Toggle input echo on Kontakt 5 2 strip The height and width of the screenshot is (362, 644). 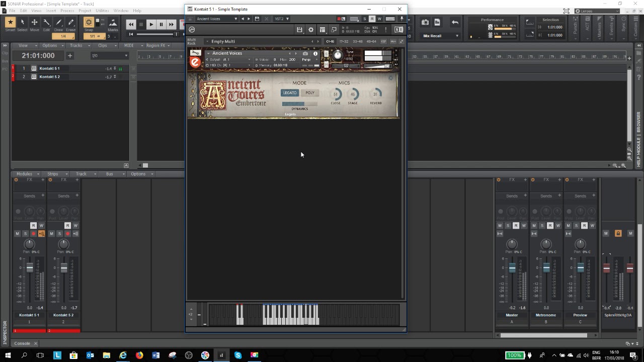[x=75, y=233]
